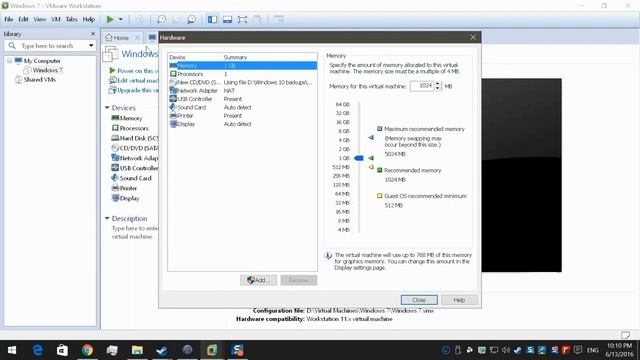Click the Hard Disk device icon
The image size is (640, 360).
tap(115, 138)
